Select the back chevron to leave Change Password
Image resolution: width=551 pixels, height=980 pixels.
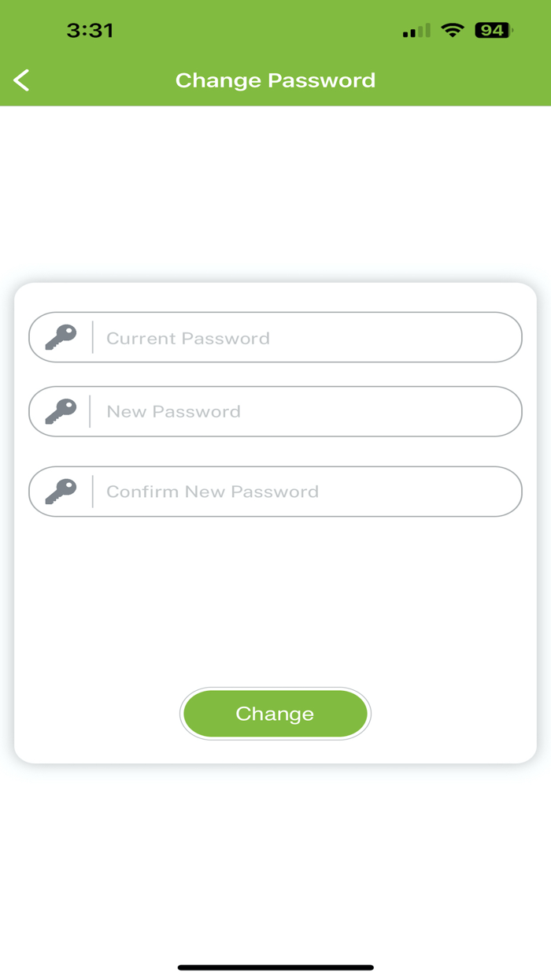(21, 80)
